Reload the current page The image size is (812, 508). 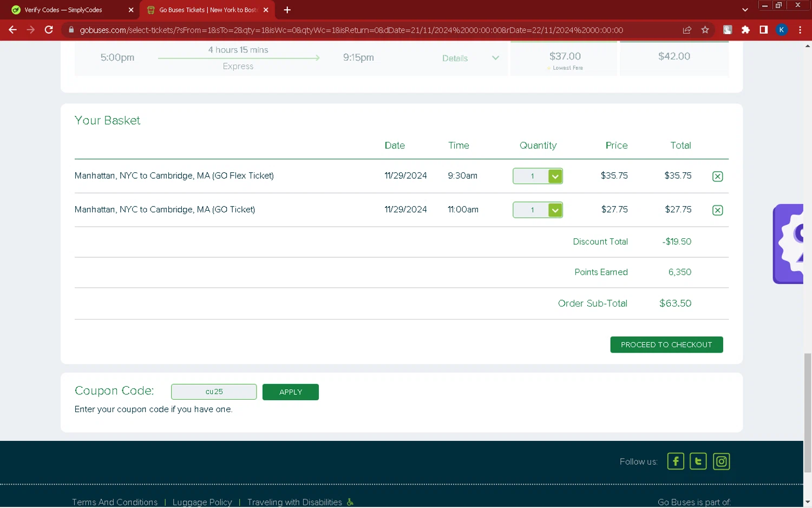49,30
